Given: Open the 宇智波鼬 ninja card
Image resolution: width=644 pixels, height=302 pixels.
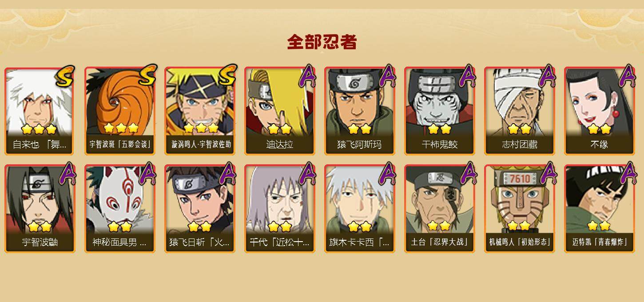Looking at the screenshot, I should pyautogui.click(x=40, y=209).
